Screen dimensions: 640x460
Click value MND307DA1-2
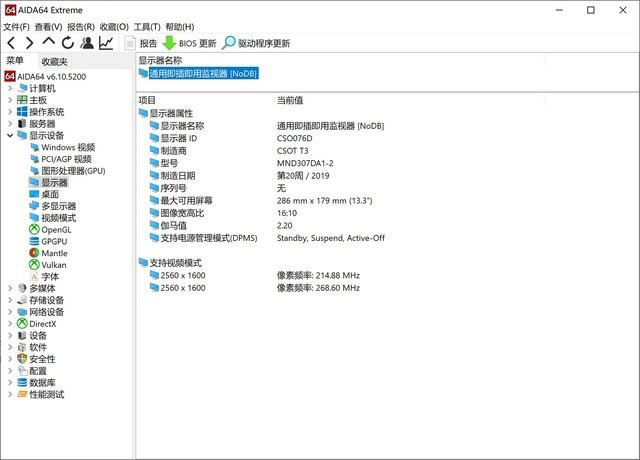pos(305,163)
